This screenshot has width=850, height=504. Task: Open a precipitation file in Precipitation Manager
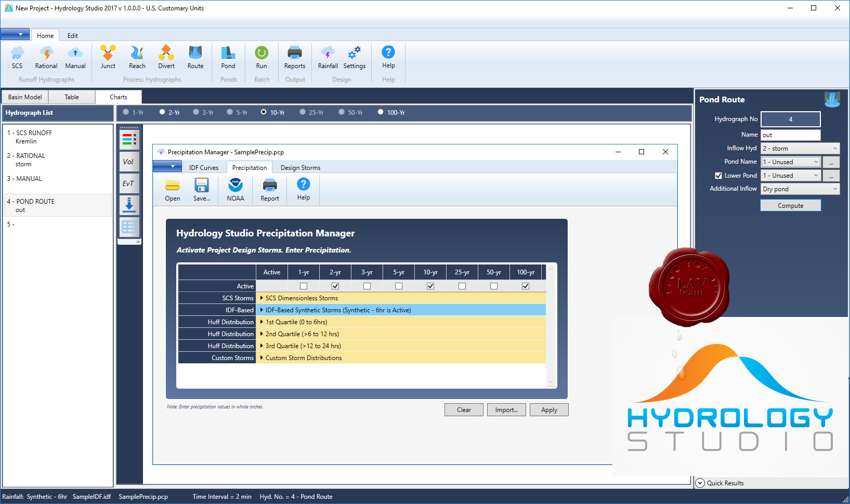173,190
